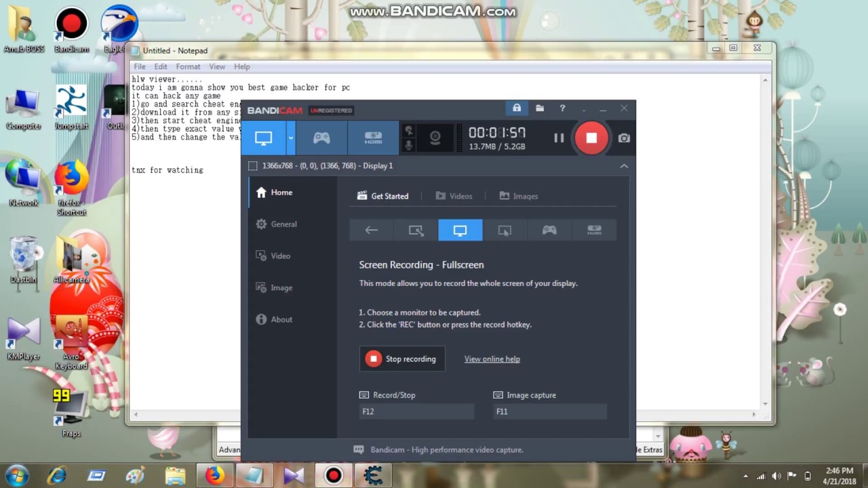Select Get Started tab
868x488 pixels.
[x=383, y=196]
